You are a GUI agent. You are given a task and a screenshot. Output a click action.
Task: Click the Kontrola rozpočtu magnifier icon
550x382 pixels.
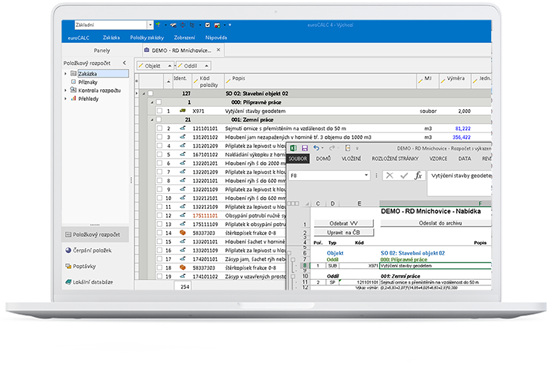[73, 90]
